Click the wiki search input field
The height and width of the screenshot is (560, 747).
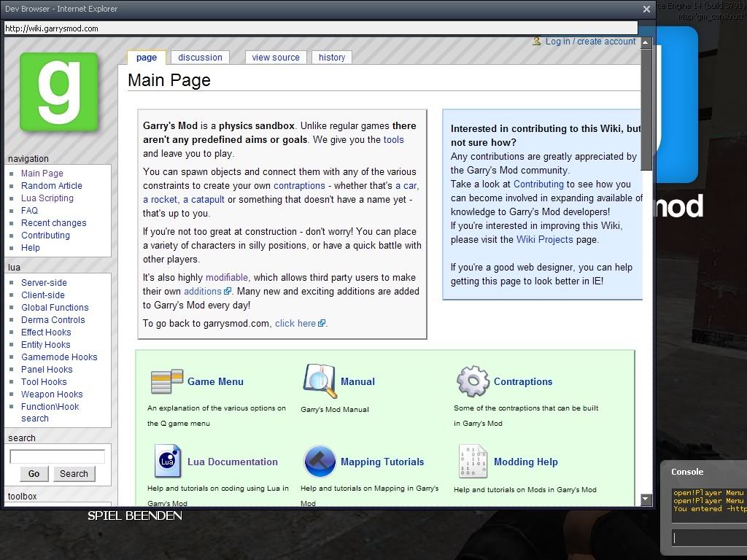(x=57, y=456)
